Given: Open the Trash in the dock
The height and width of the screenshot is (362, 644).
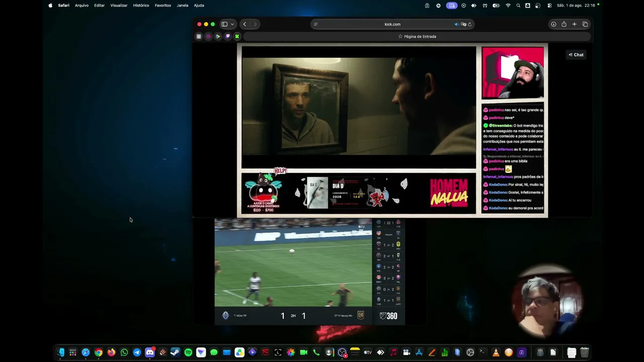Looking at the screenshot, I should (584, 352).
